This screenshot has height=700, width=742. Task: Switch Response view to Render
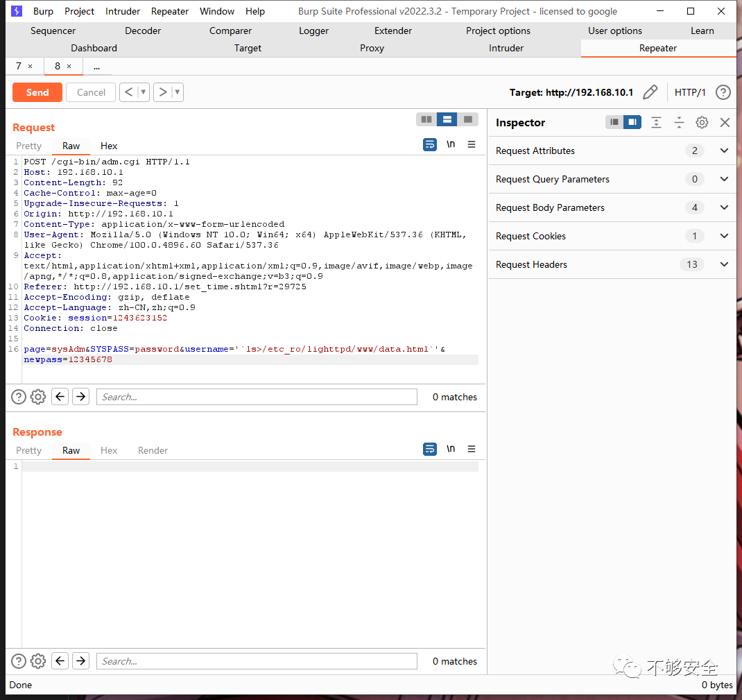tap(153, 450)
